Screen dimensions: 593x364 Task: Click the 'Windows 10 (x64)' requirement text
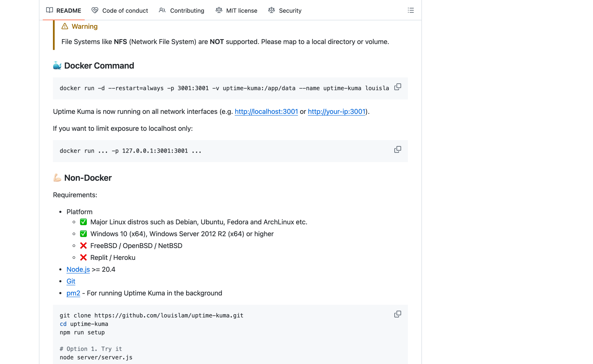182,234
